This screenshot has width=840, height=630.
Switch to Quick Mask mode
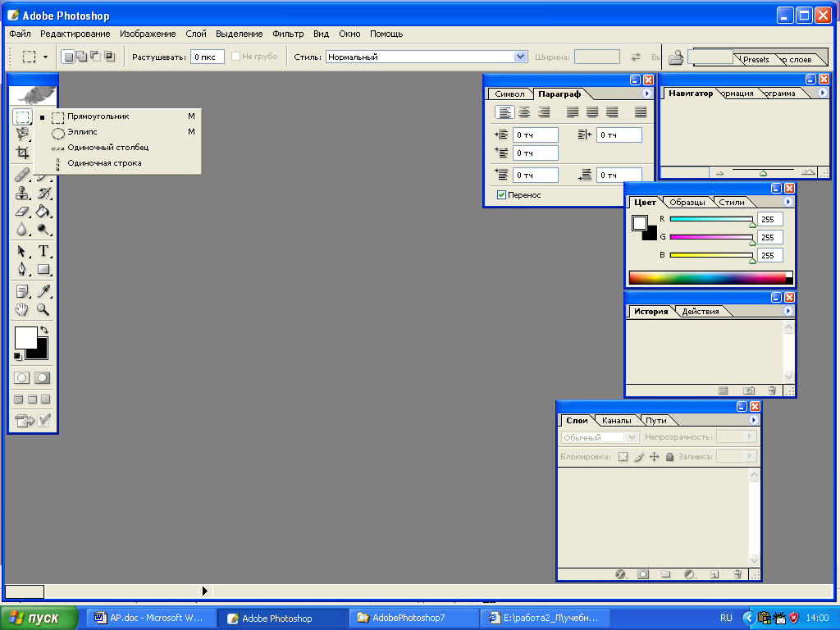43,377
